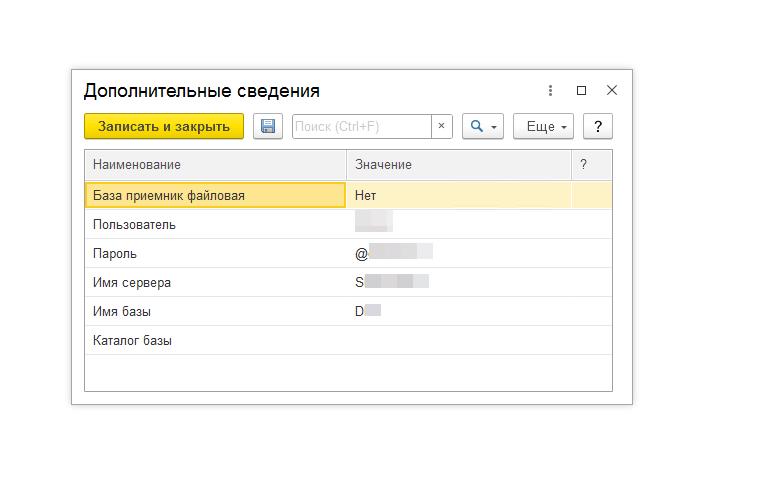Open the three-dot window menu
The image size is (759, 485).
[550, 91]
